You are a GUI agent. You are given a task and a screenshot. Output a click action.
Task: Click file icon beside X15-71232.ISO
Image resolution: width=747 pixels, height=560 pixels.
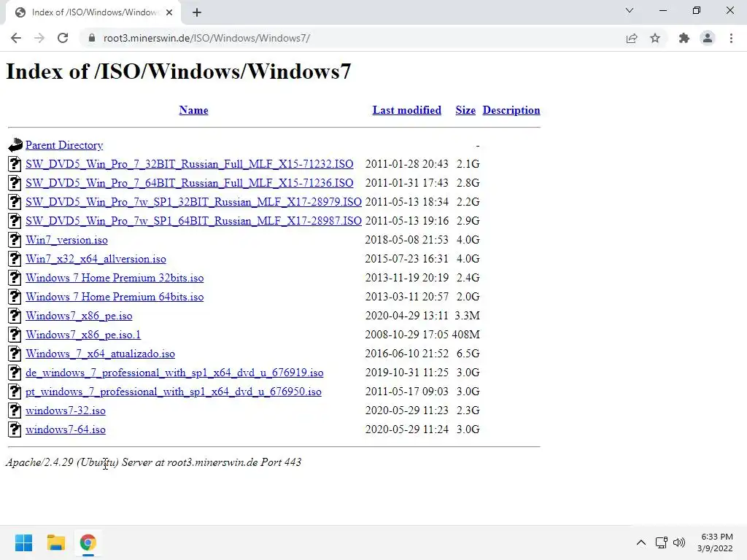pos(15,164)
